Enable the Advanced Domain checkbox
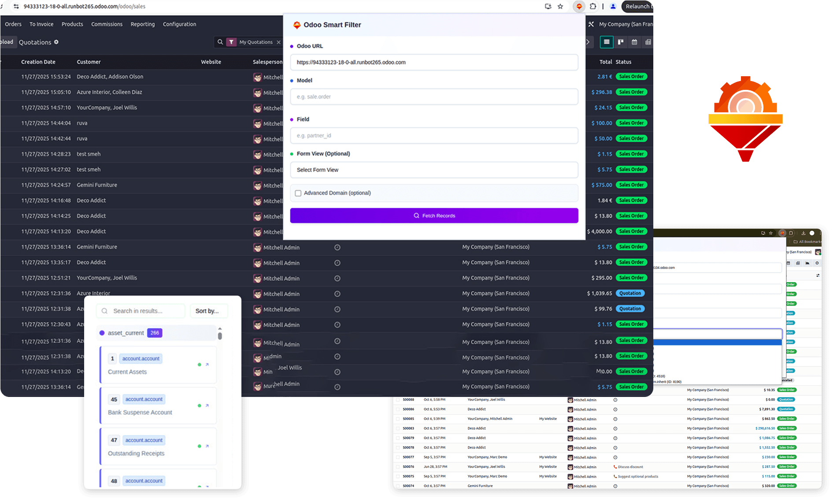Image resolution: width=837 pixels, height=504 pixels. click(298, 193)
